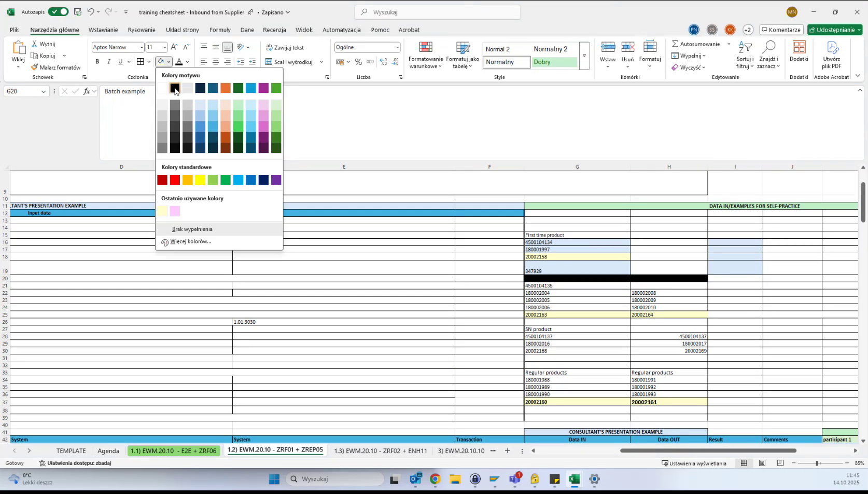Apply percent number format
868x494 pixels.
358,62
